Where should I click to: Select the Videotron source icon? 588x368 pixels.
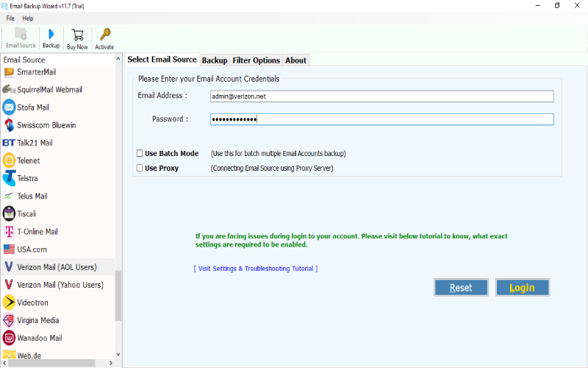10,302
